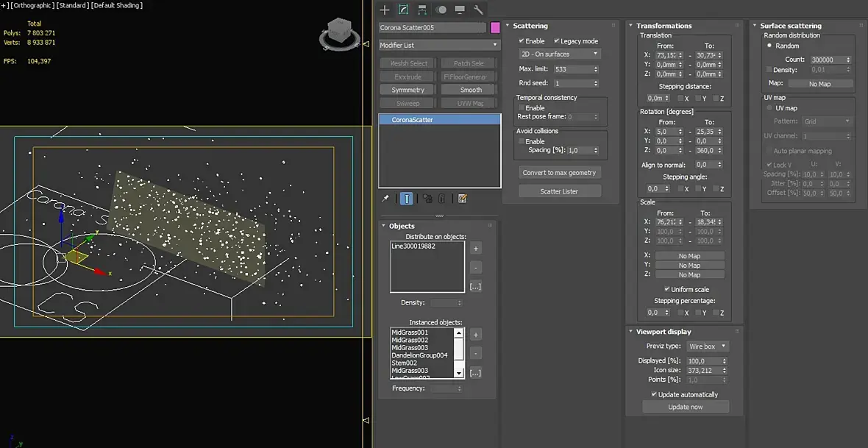Image resolution: width=868 pixels, height=448 pixels.
Task: Click the Pin Stack icon
Action: (x=385, y=198)
